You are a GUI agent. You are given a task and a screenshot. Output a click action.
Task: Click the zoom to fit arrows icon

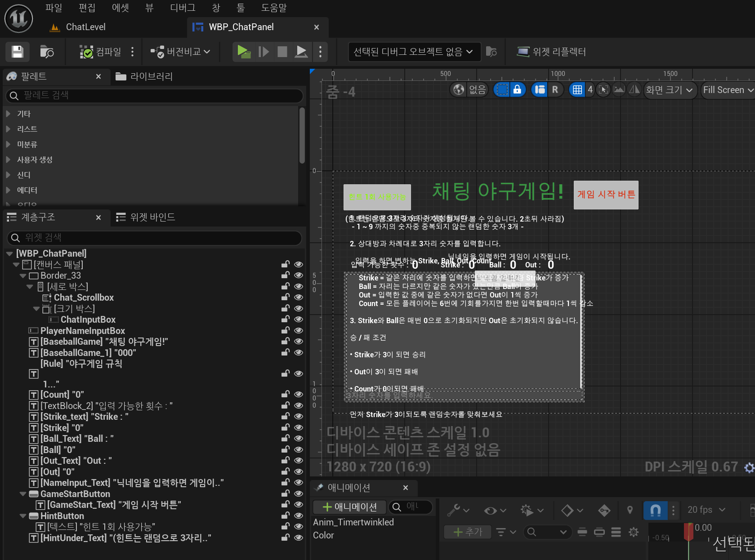[603, 89]
